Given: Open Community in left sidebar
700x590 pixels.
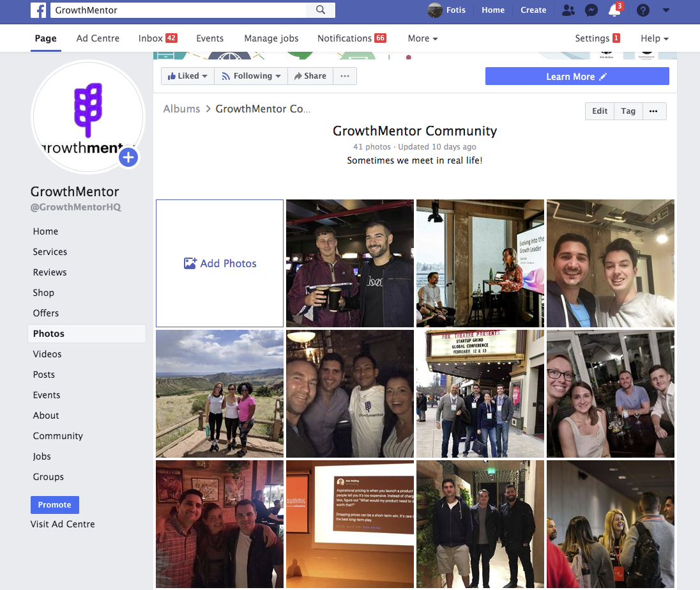Looking at the screenshot, I should 57,436.
